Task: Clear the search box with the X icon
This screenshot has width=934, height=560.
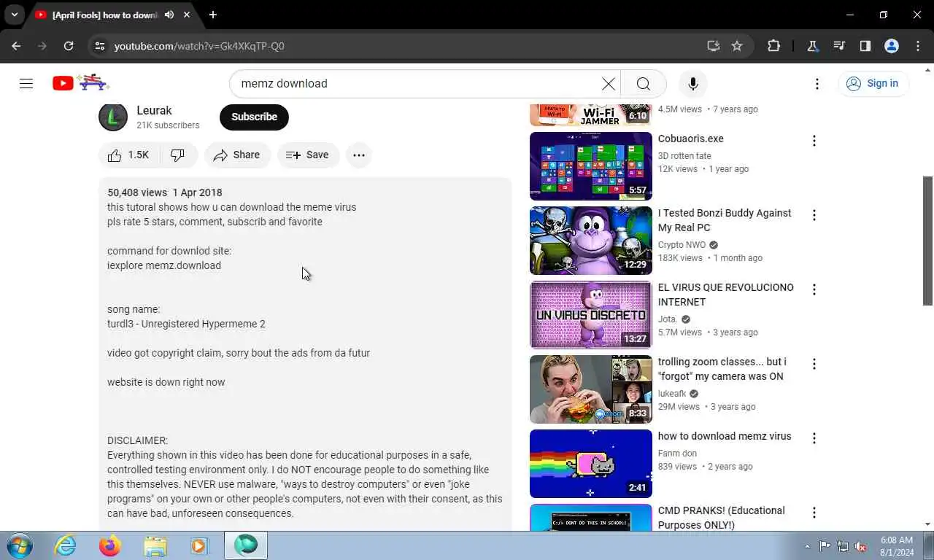Action: coord(608,83)
